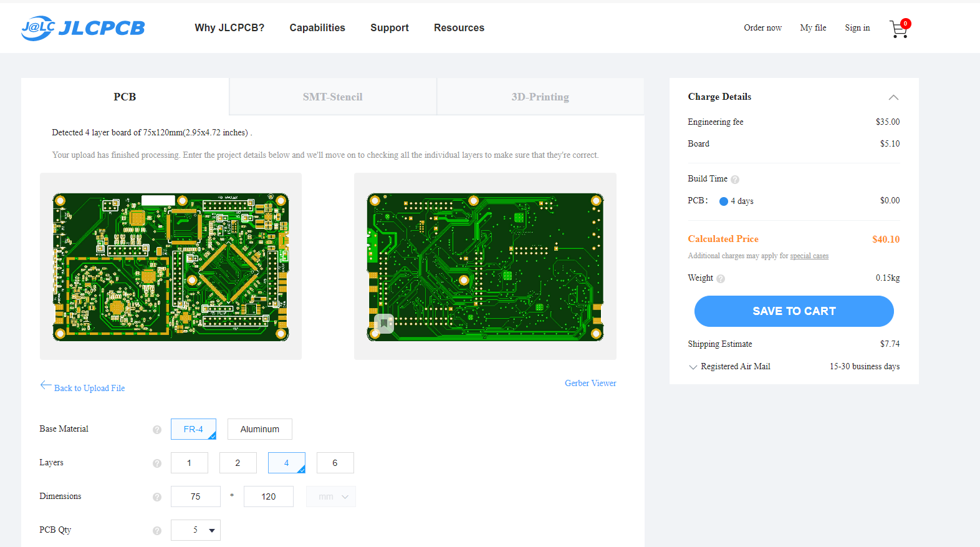The height and width of the screenshot is (547, 980).
Task: Open the shopping cart icon
Action: click(x=899, y=29)
